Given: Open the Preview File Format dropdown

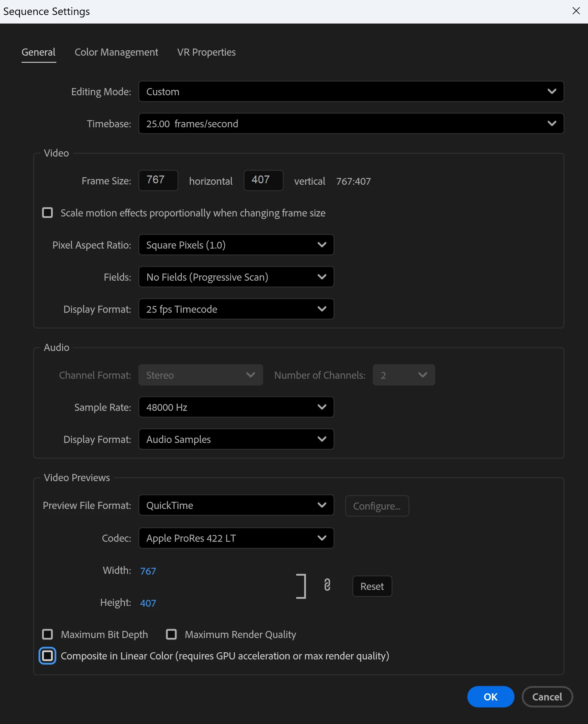Looking at the screenshot, I should pyautogui.click(x=236, y=505).
